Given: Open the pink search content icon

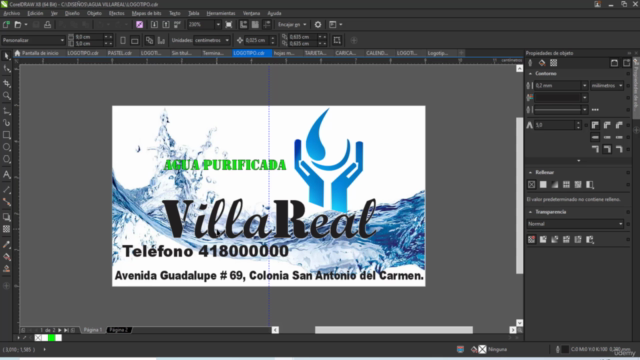Looking at the screenshot, I should 140,24.
